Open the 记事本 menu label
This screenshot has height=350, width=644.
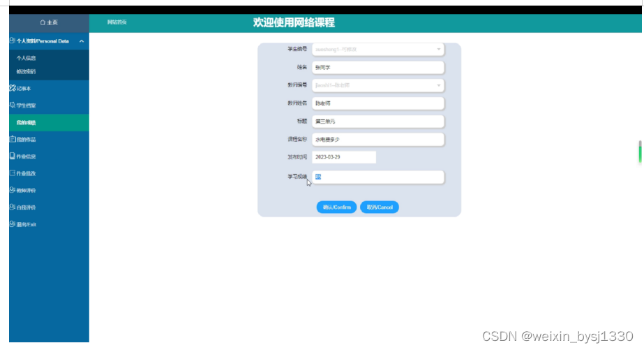(24, 89)
